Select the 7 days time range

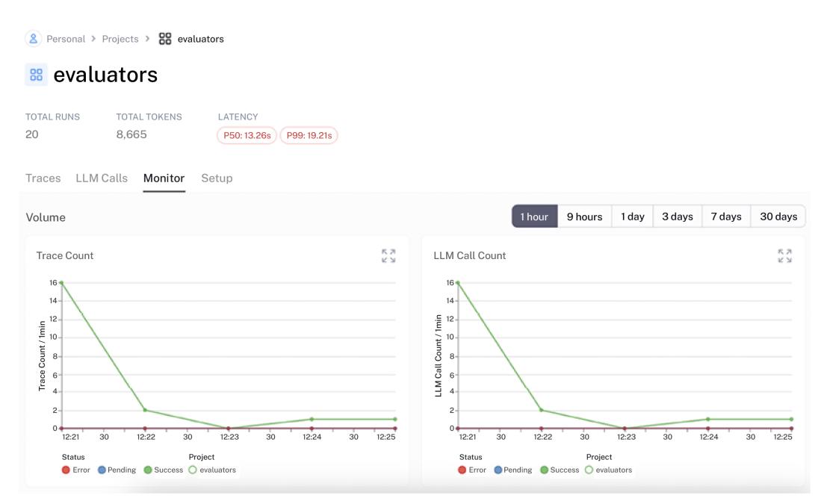725,217
